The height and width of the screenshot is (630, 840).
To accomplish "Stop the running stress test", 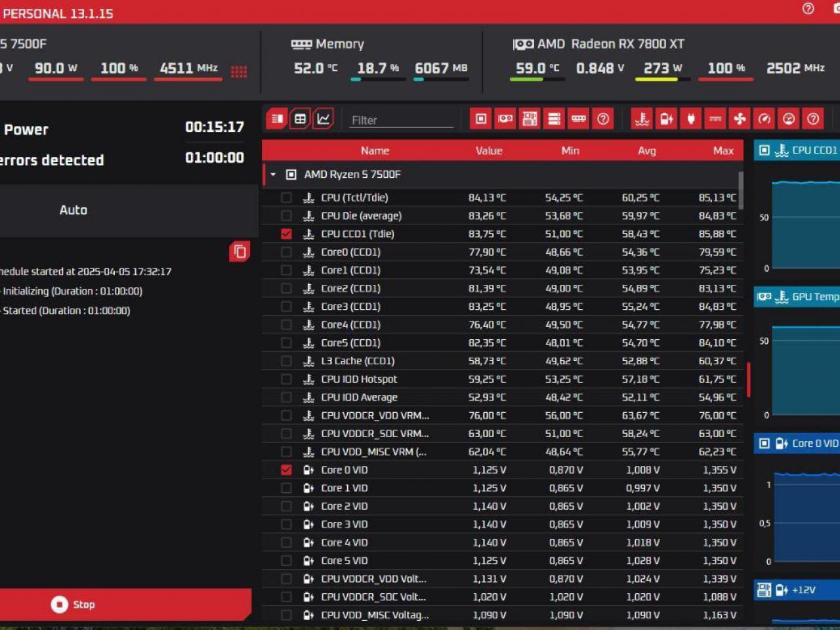I will (x=125, y=604).
